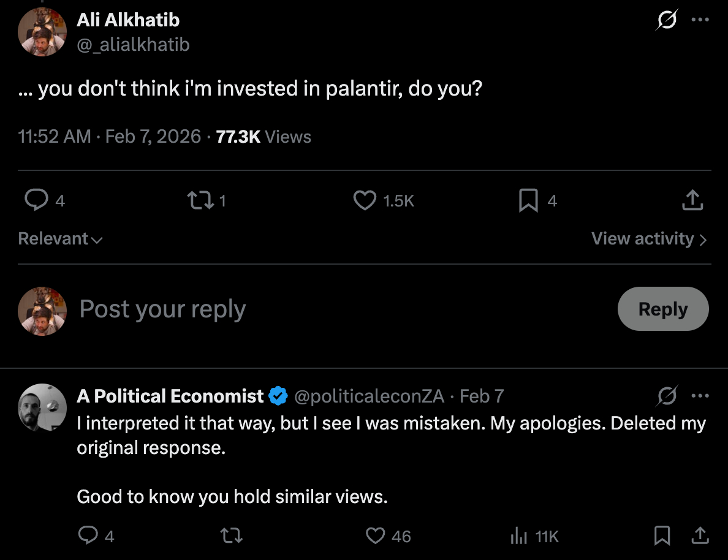Bookmark the main post
Screen dimensions: 728x560
(528, 200)
